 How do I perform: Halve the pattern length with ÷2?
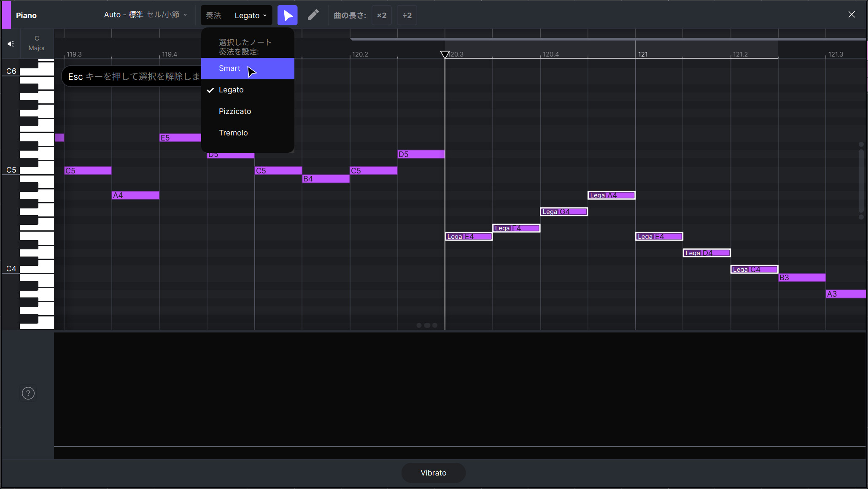(x=407, y=16)
